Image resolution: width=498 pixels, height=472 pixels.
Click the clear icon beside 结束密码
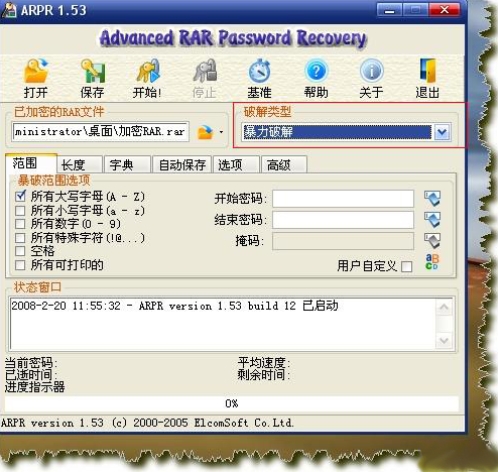point(432,220)
